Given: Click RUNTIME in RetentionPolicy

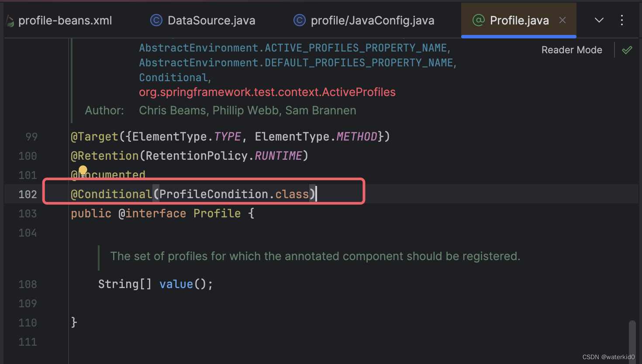Looking at the screenshot, I should 278,156.
